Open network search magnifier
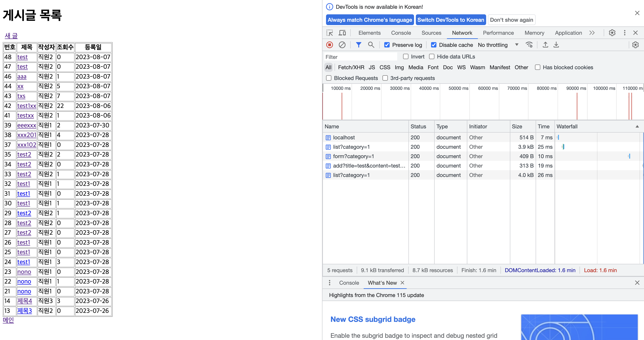 point(371,45)
